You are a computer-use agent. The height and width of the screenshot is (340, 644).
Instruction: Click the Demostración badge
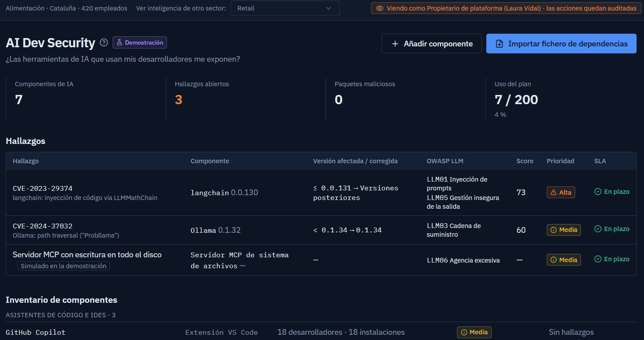[140, 42]
